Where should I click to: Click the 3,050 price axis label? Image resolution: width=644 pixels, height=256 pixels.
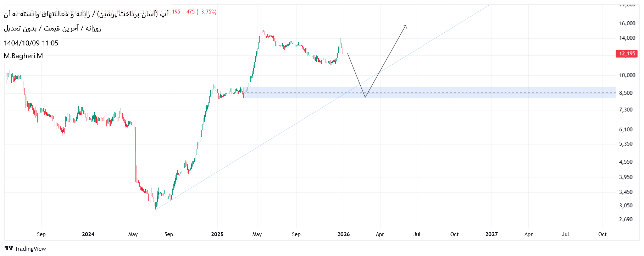click(x=626, y=206)
